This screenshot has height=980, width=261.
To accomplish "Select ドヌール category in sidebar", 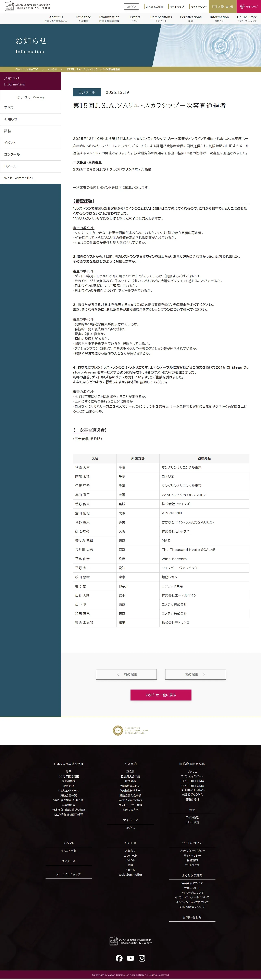I will tap(30, 166).
